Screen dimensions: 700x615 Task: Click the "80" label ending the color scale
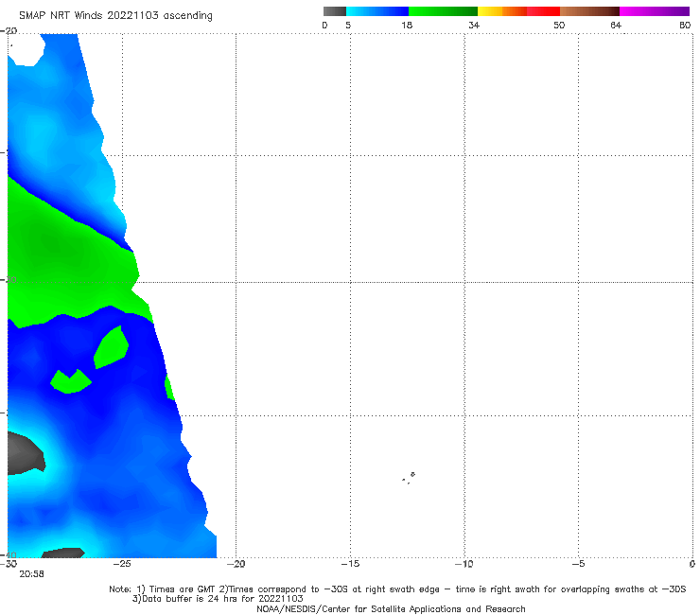685,25
